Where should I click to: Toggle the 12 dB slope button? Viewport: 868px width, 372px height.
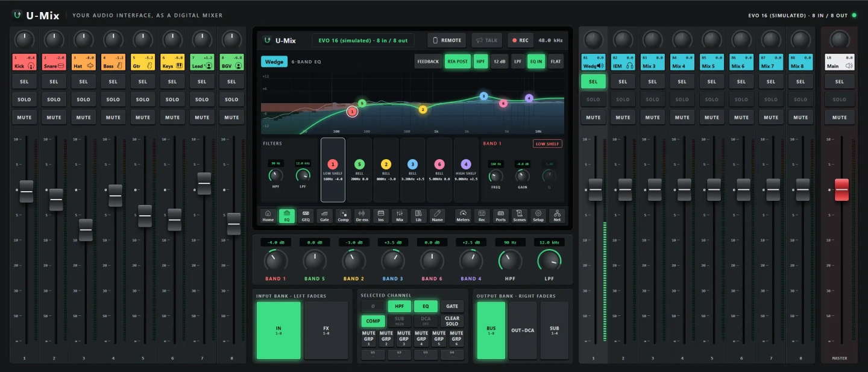499,61
